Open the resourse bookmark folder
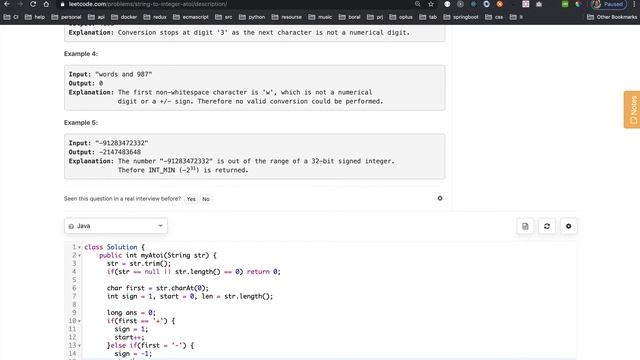 [x=287, y=17]
